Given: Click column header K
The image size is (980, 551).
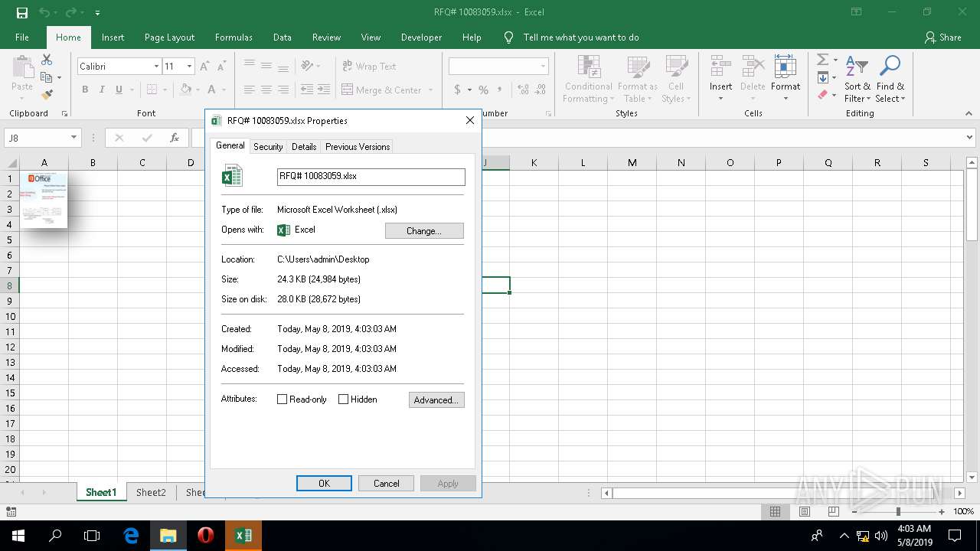Looking at the screenshot, I should 534,162.
